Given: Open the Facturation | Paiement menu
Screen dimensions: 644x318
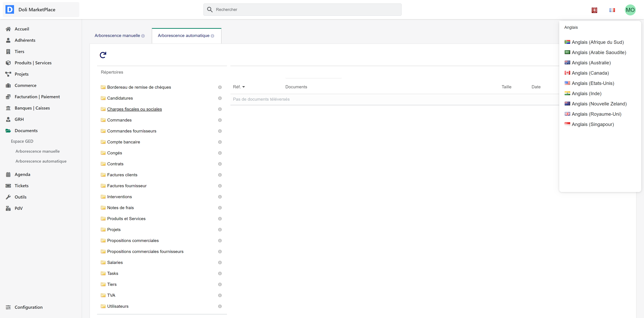Looking at the screenshot, I should [37, 97].
